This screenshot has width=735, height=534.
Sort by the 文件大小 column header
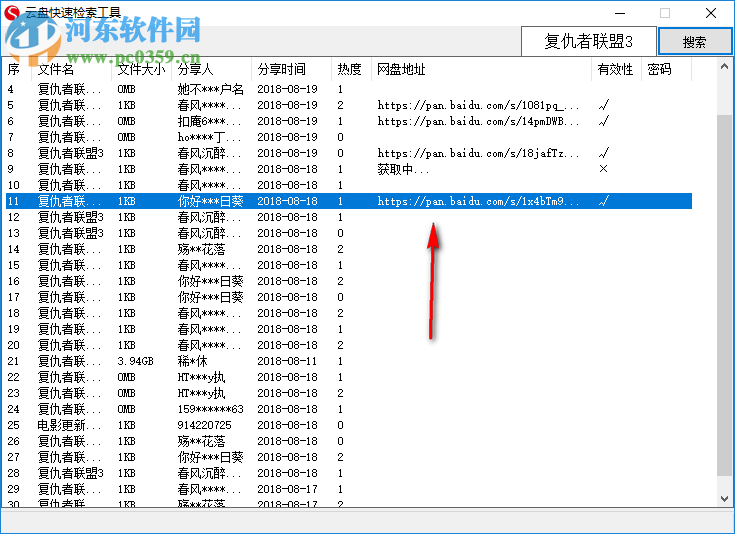pyautogui.click(x=141, y=69)
